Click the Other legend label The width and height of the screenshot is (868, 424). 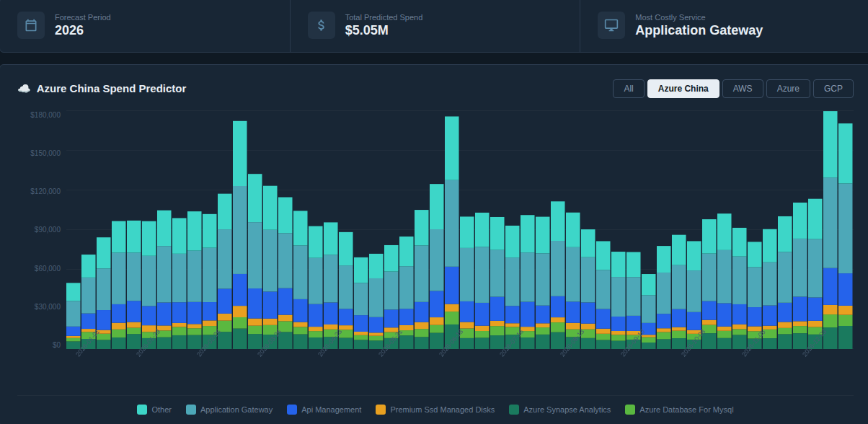(161, 410)
